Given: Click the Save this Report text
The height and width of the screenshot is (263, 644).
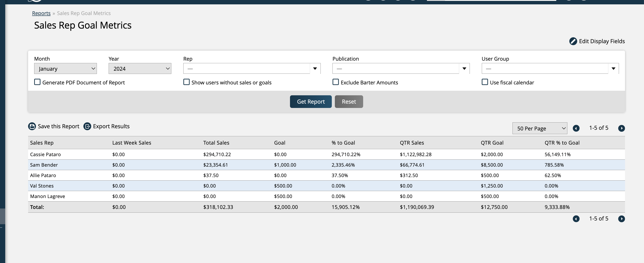Looking at the screenshot, I should (x=59, y=126).
